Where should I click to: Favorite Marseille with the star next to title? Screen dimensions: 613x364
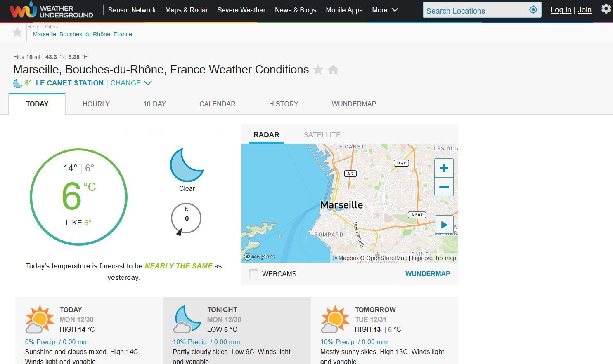click(318, 70)
